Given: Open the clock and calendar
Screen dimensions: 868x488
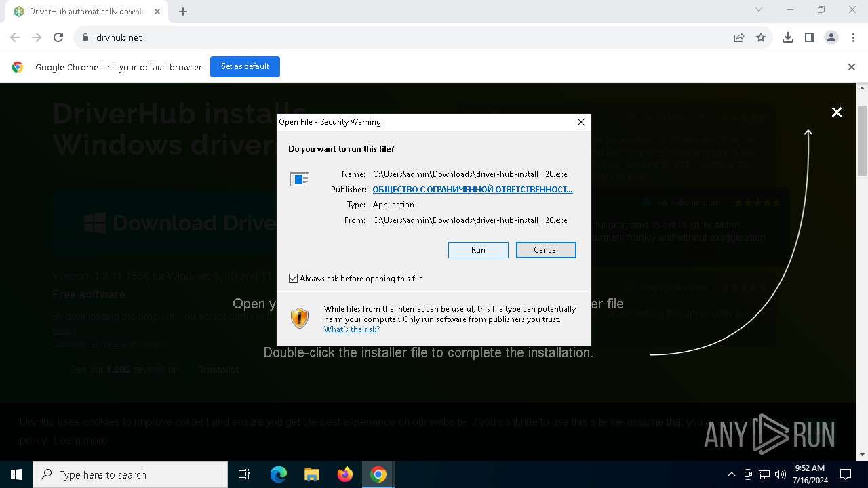Looking at the screenshot, I should coord(810,474).
